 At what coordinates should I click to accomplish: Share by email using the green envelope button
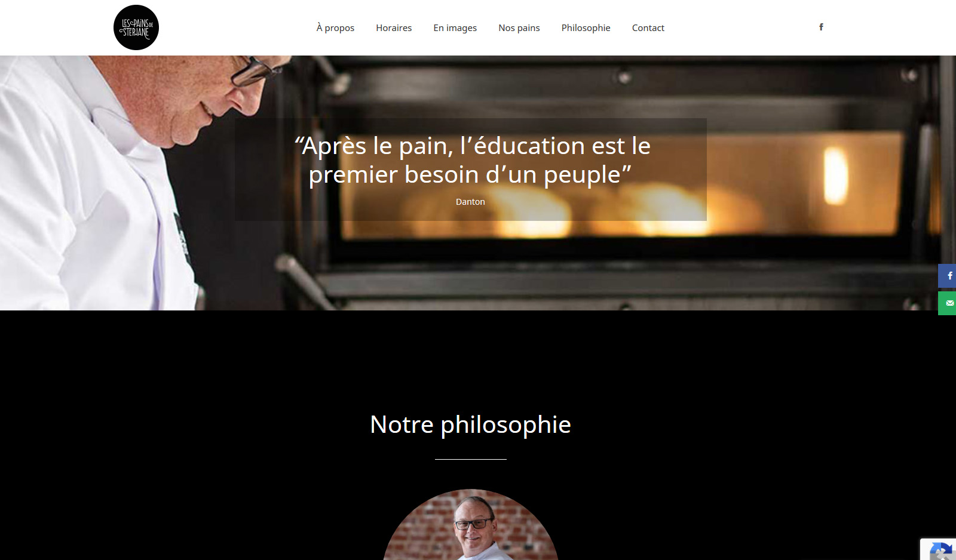[947, 303]
